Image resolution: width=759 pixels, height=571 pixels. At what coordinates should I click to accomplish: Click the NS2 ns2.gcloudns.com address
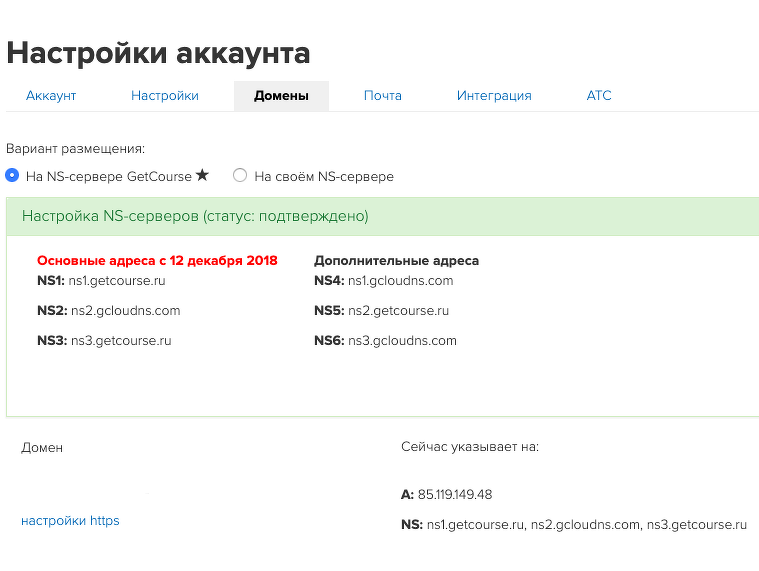125,311
